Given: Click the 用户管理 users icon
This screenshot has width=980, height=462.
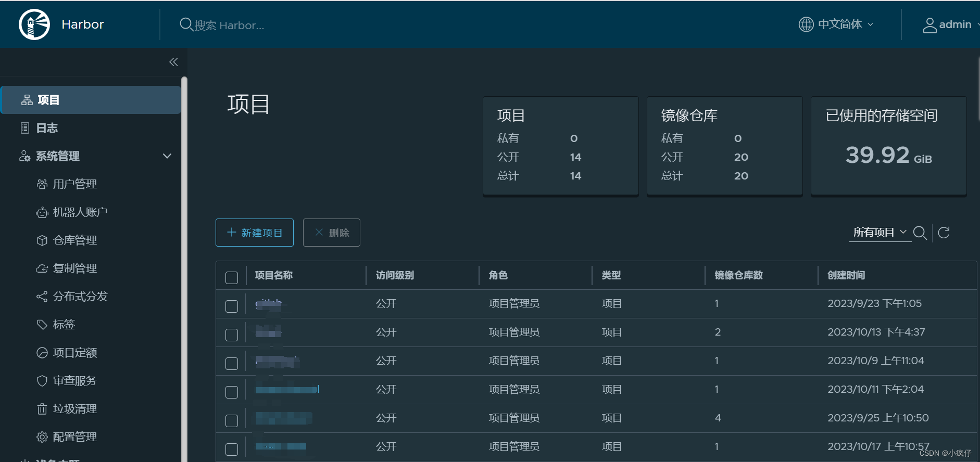Looking at the screenshot, I should pyautogui.click(x=42, y=184).
